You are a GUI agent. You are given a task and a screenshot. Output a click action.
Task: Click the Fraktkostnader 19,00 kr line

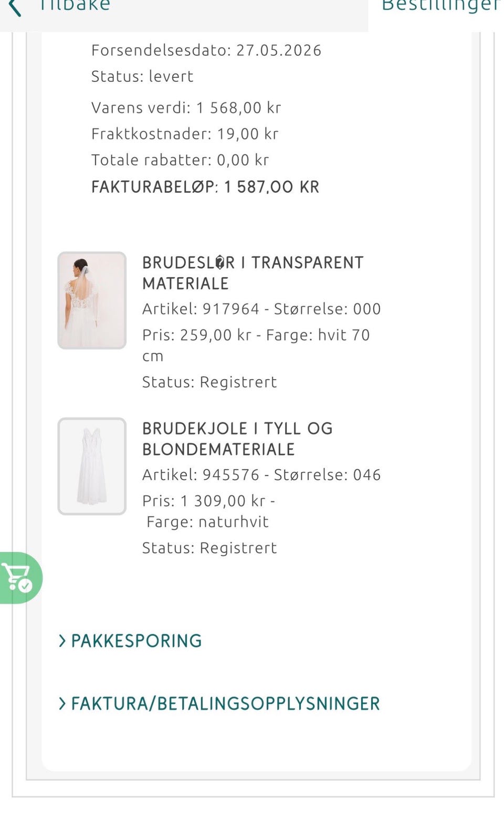(185, 134)
